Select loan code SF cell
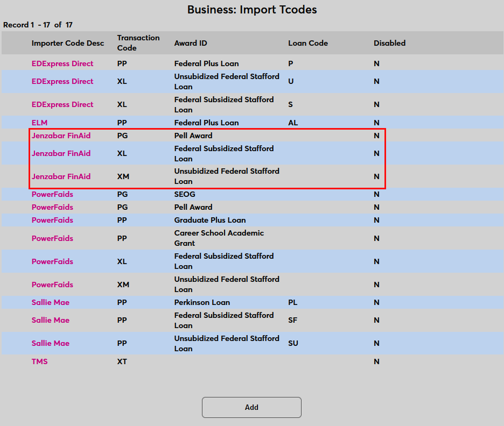504x426 pixels. pos(292,320)
